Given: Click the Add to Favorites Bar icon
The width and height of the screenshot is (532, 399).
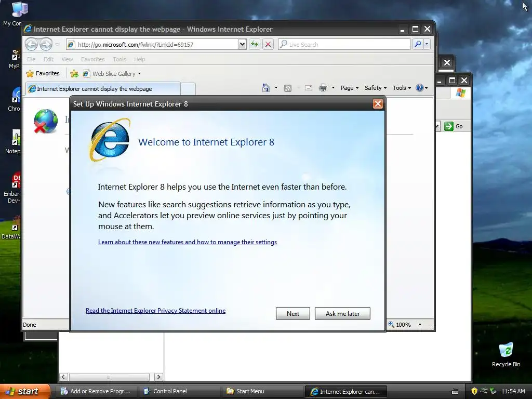Looking at the screenshot, I should tap(74, 74).
